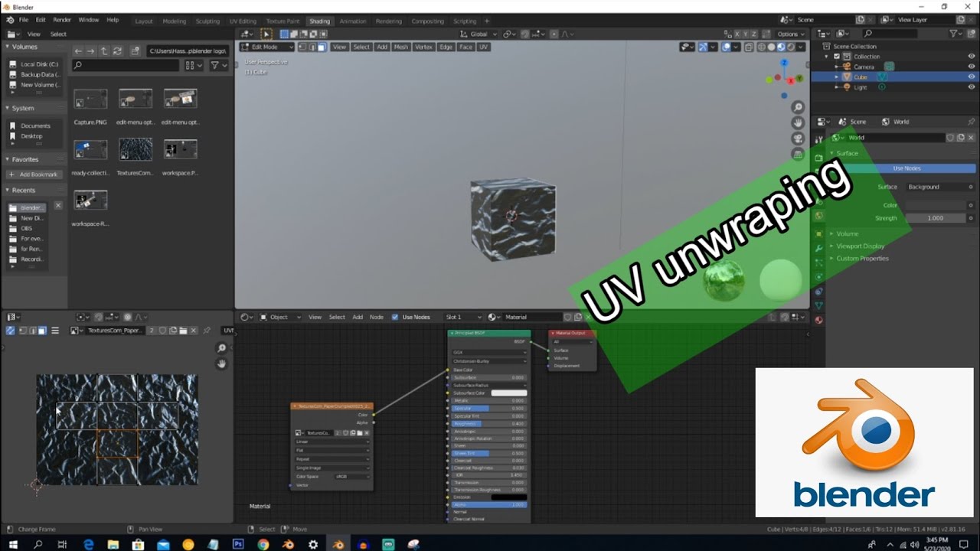980x551 pixels.
Task: Choose rendered viewport shading sphere
Action: click(x=792, y=47)
